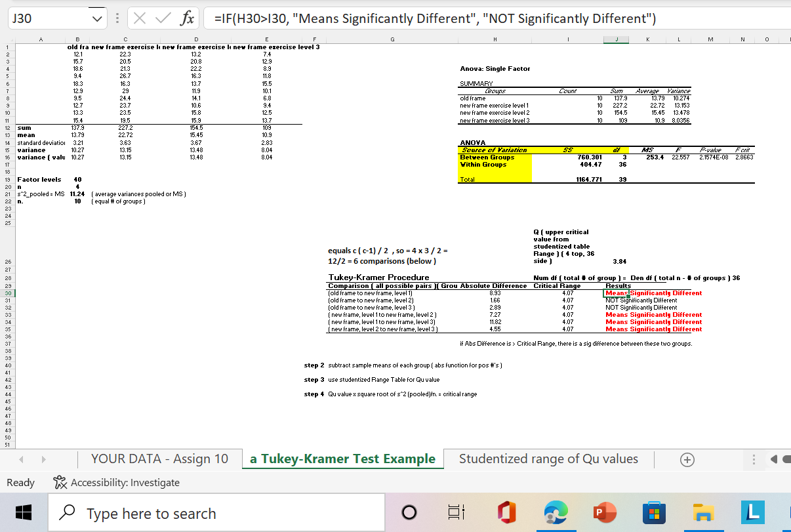Click the Windows Start button
791x532 pixels.
pyautogui.click(x=24, y=511)
